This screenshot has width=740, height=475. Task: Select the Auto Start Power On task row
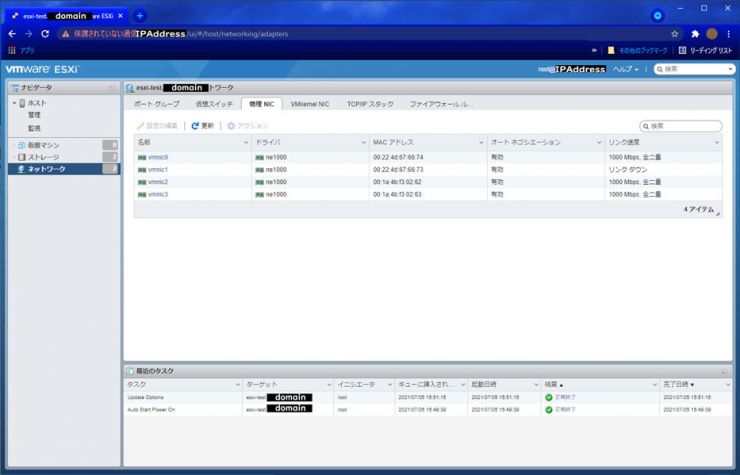click(x=428, y=410)
